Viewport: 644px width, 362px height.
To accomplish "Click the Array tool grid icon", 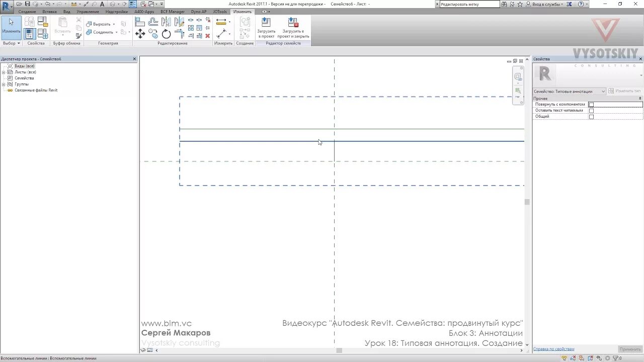I will pyautogui.click(x=191, y=28).
